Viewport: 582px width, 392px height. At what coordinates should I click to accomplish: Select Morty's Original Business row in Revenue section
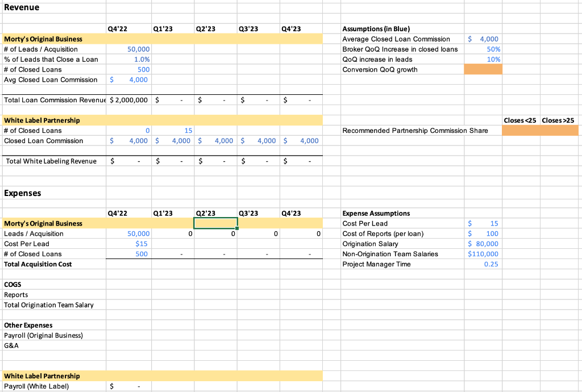click(162, 39)
